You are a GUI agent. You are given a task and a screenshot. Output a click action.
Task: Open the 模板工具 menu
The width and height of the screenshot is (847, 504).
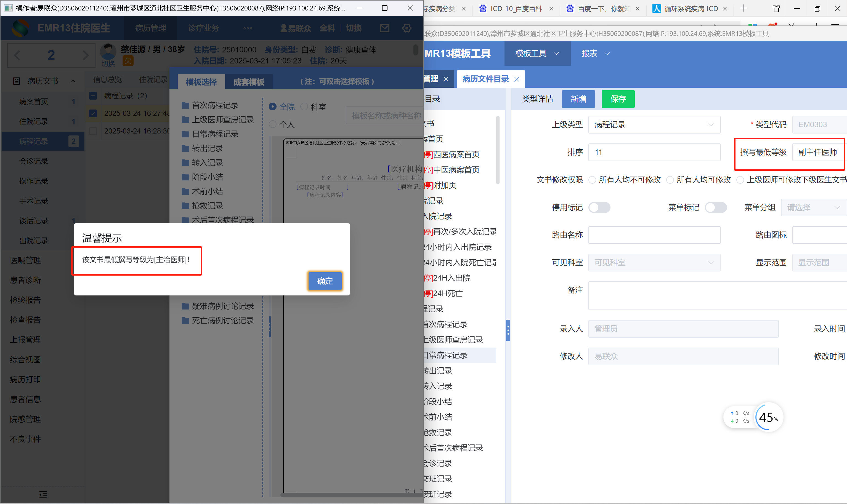[537, 54]
